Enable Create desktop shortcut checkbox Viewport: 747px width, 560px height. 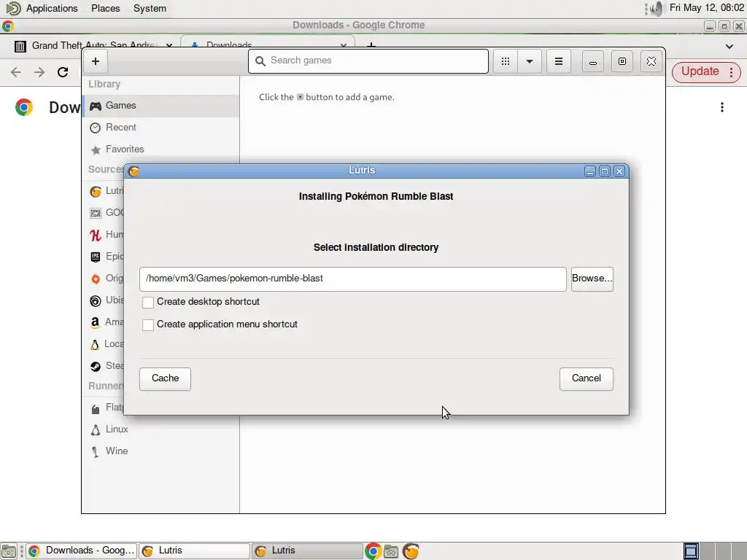148,303
